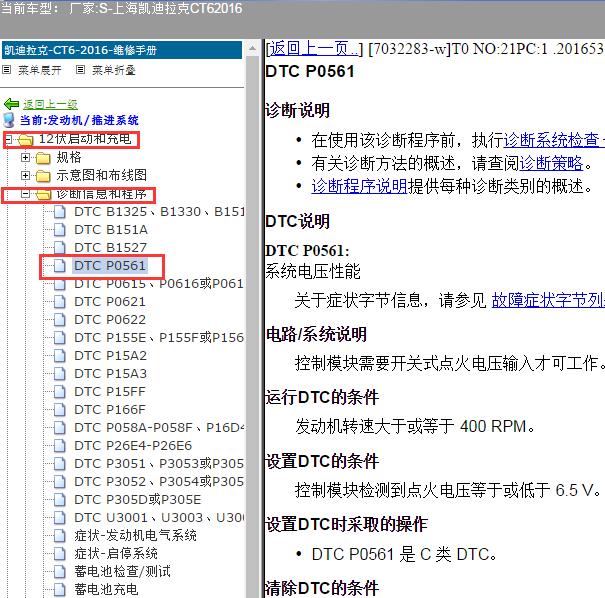Click the 菜单折叠 collapse-all icon
Viewport: 605px width, 598px height.
[80, 70]
